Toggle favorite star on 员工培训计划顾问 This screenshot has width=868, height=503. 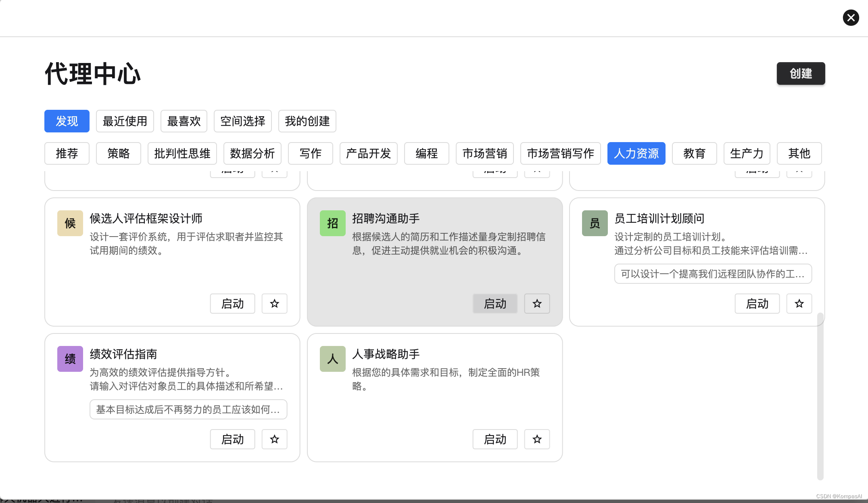click(x=799, y=304)
